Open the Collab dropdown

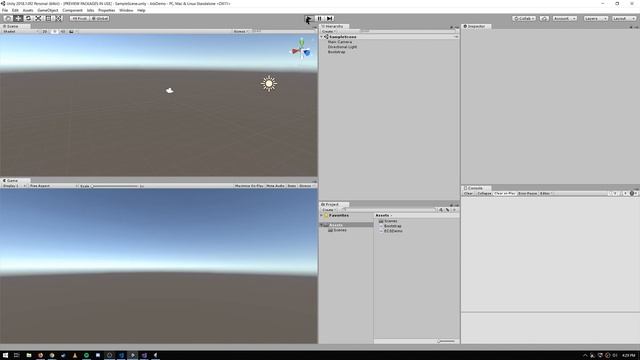[x=524, y=18]
